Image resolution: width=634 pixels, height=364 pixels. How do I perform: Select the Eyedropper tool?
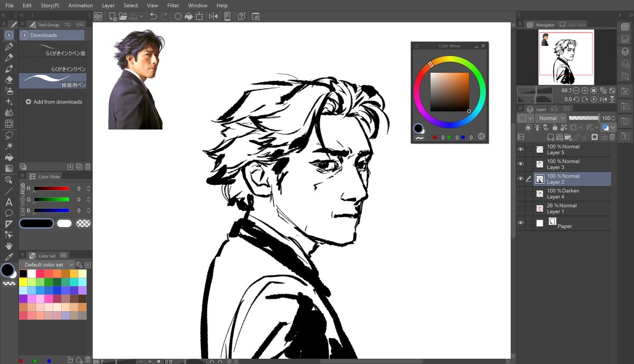9,257
